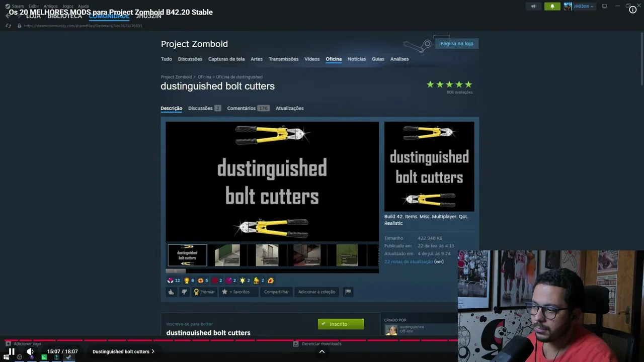
Task: Select the second screenshot thumbnail
Action: (x=227, y=255)
